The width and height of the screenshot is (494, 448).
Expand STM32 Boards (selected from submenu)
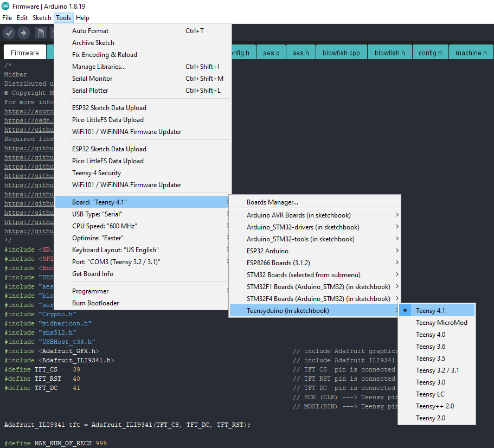click(315, 275)
